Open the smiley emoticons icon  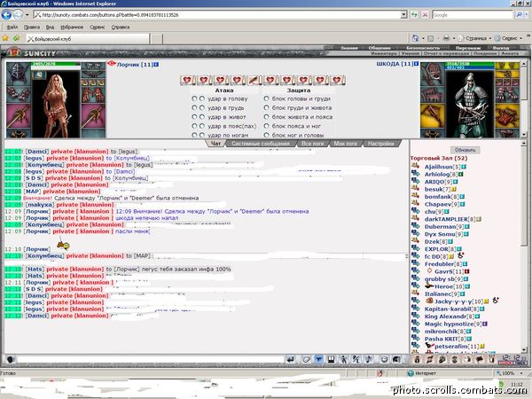click(x=384, y=359)
